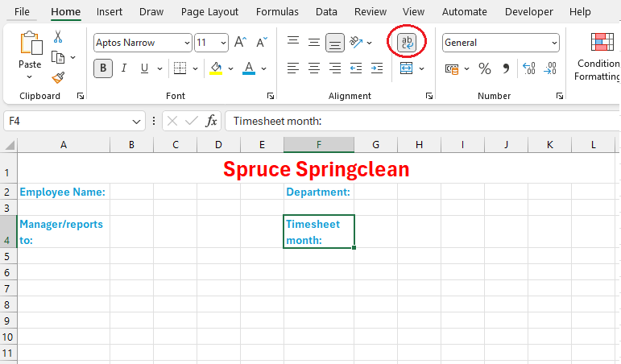The width and height of the screenshot is (621, 364).
Task: Open the Page Layout tab
Action: [209, 11]
